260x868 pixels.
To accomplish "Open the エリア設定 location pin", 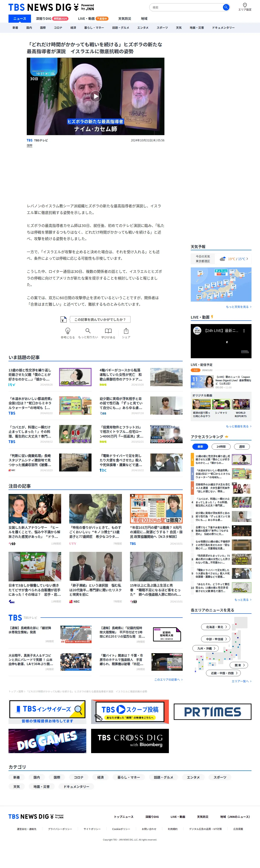I will coord(245,7).
